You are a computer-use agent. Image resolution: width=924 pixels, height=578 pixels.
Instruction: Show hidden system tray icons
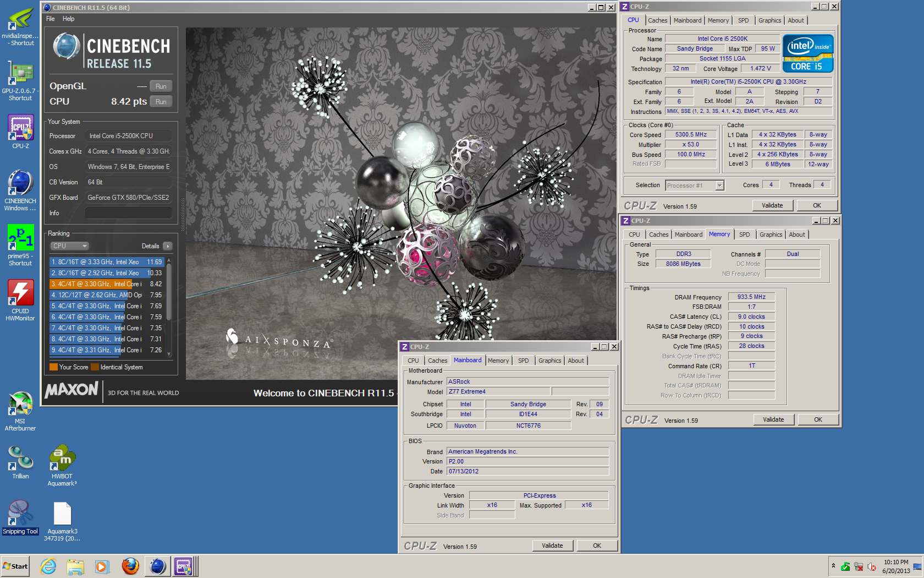(833, 566)
